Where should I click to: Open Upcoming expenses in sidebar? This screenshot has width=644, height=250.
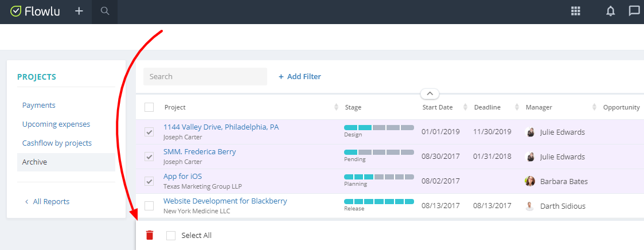click(x=56, y=124)
